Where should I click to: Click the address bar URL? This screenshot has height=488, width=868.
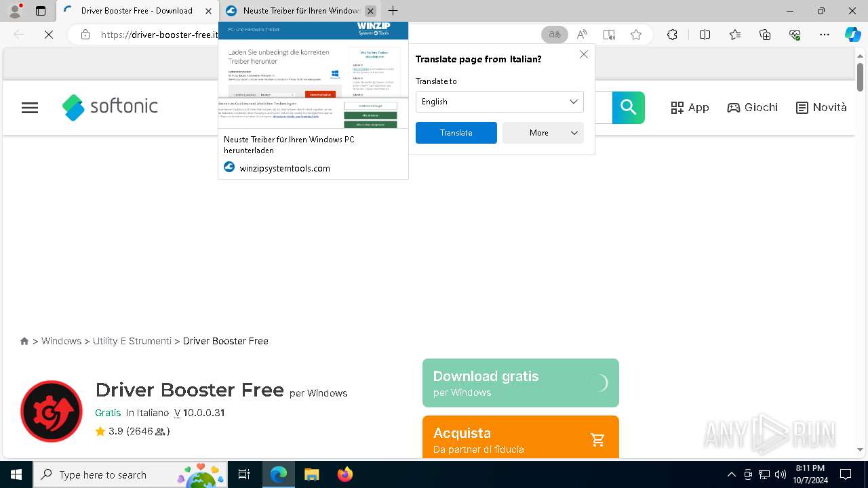159,35
